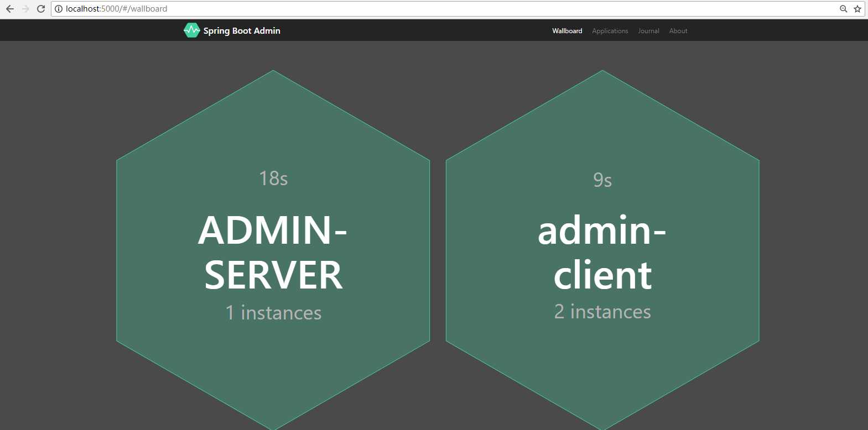Image resolution: width=868 pixels, height=430 pixels.
Task: Go to the Journal tab
Action: [x=648, y=31]
